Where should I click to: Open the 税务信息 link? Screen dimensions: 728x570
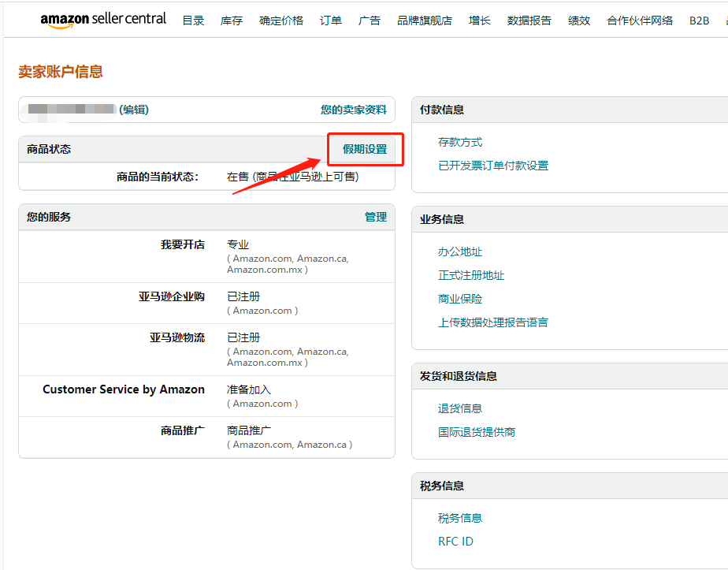tap(460, 518)
